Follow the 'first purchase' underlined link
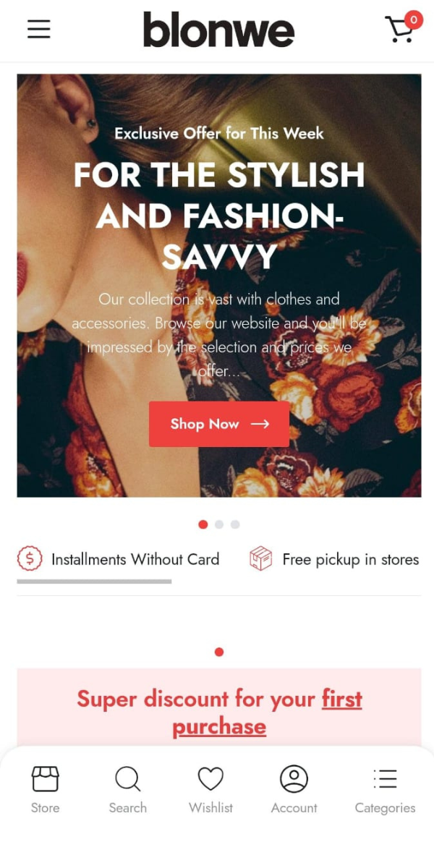Viewport: 434px width, 868px height. click(x=267, y=712)
